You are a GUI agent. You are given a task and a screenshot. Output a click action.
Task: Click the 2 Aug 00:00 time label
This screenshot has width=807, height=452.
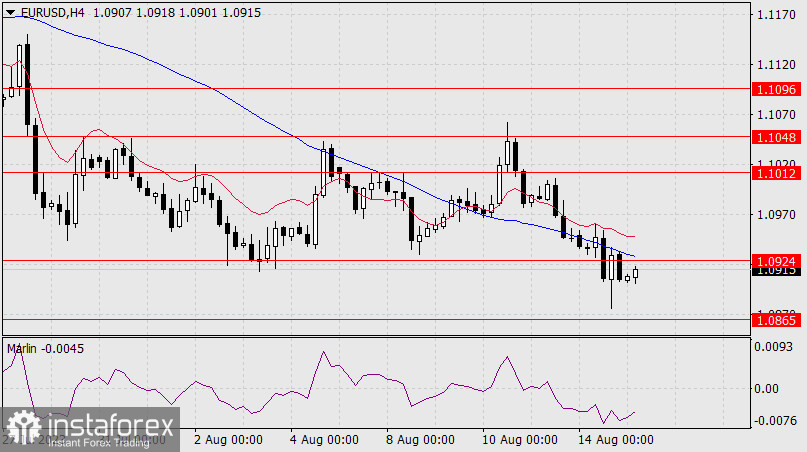(x=228, y=440)
